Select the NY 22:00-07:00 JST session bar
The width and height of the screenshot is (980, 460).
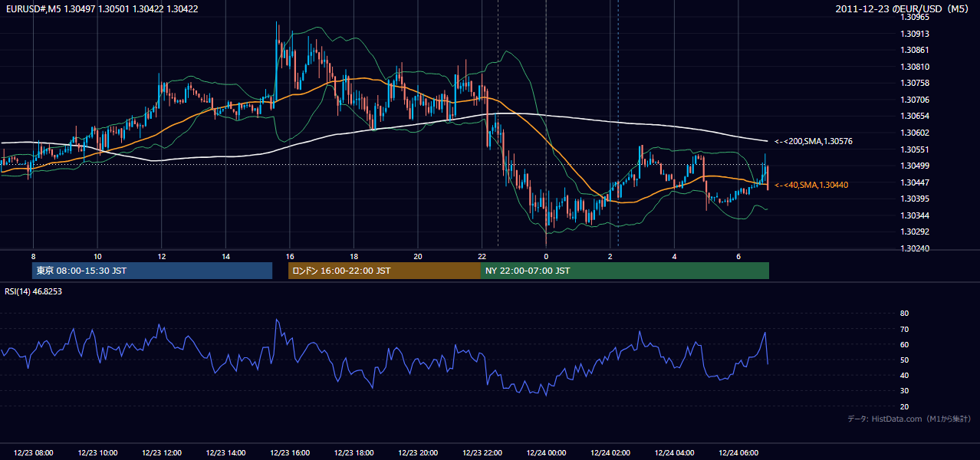pos(625,271)
